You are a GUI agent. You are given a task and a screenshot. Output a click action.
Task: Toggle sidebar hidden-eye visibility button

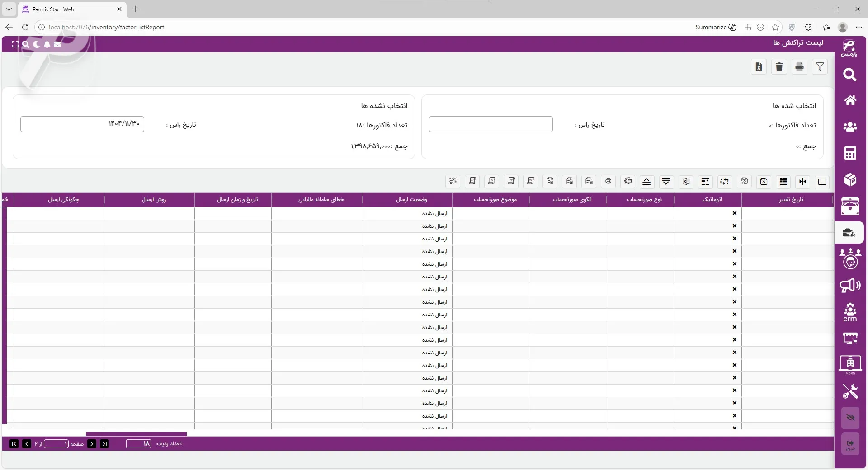[850, 418]
